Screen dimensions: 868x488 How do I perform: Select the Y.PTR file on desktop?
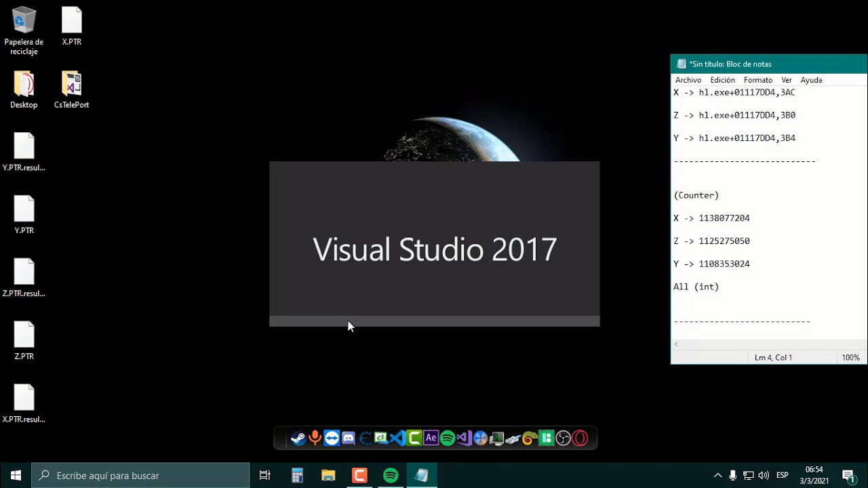[24, 216]
